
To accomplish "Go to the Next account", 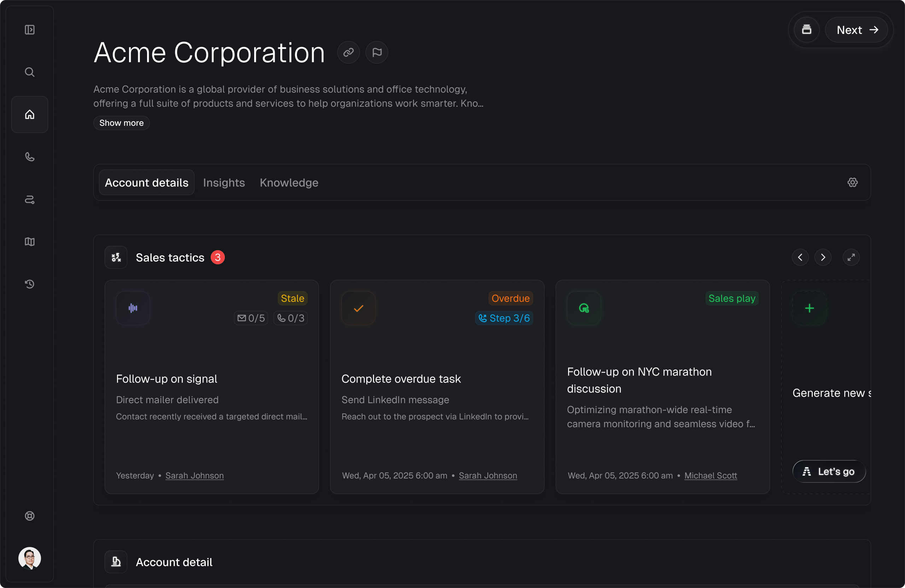I will [857, 30].
